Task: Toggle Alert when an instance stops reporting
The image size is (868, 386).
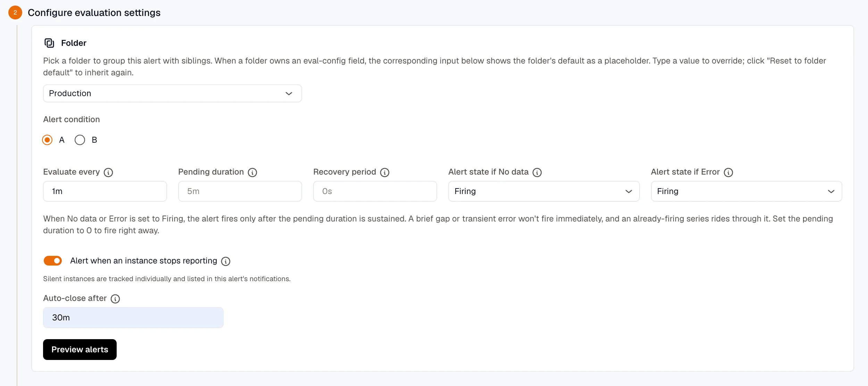Action: [53, 261]
